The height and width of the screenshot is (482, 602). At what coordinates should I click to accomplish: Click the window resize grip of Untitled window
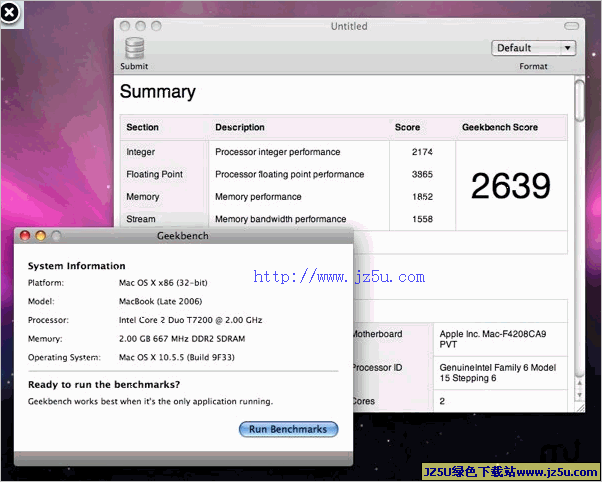click(580, 408)
